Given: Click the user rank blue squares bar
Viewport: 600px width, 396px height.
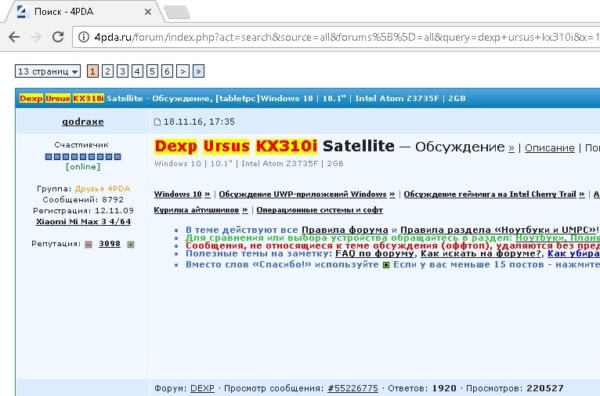Looking at the screenshot, I should (83, 157).
